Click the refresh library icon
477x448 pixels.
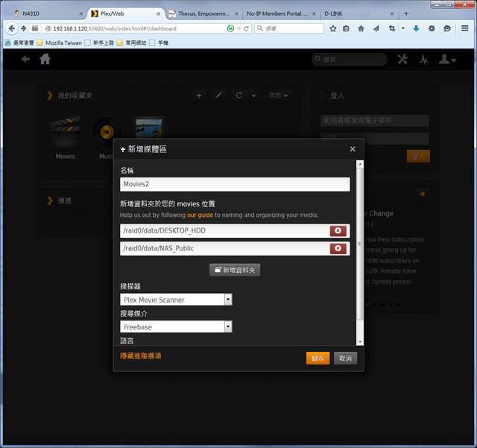pos(239,95)
